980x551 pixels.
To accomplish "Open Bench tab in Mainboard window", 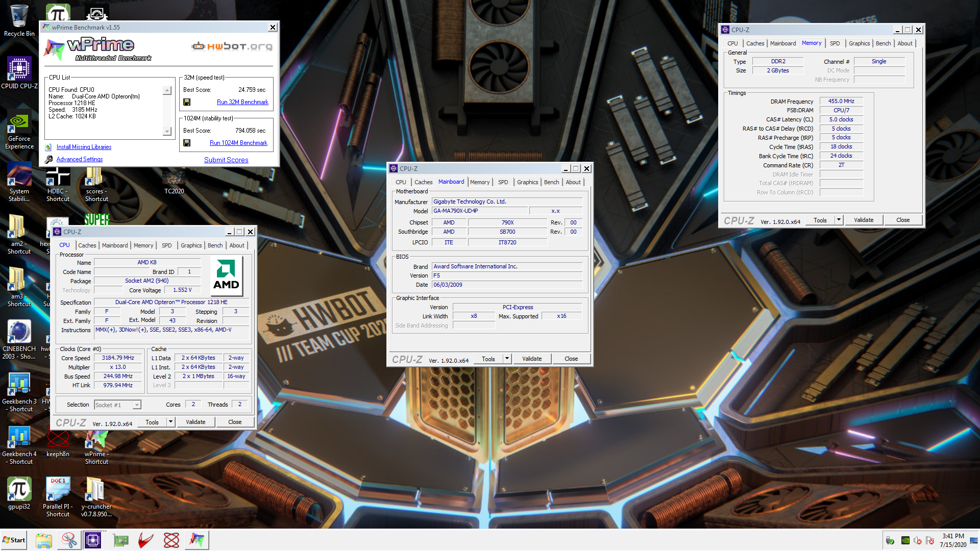I will point(551,182).
